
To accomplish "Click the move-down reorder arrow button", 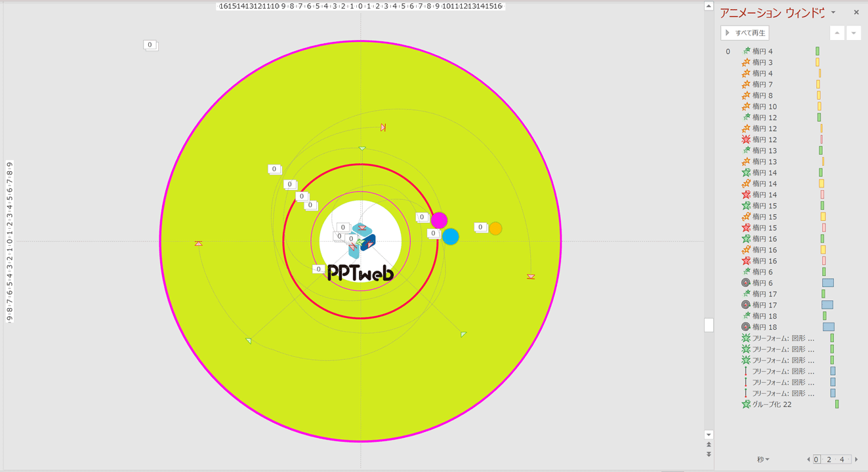I will [x=854, y=33].
